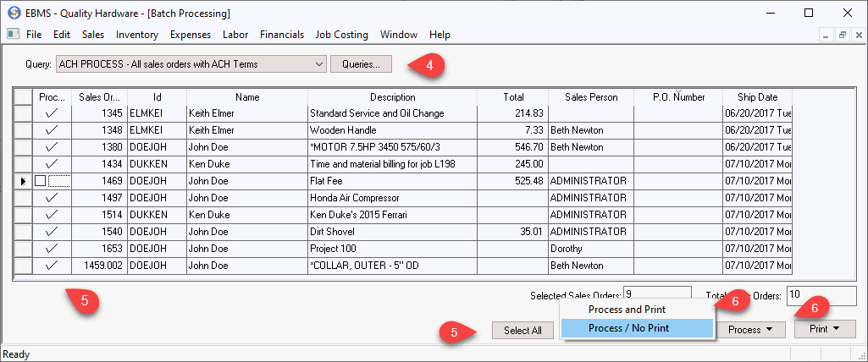The width and height of the screenshot is (868, 362).
Task: Open the Job Costing menu
Action: click(341, 35)
